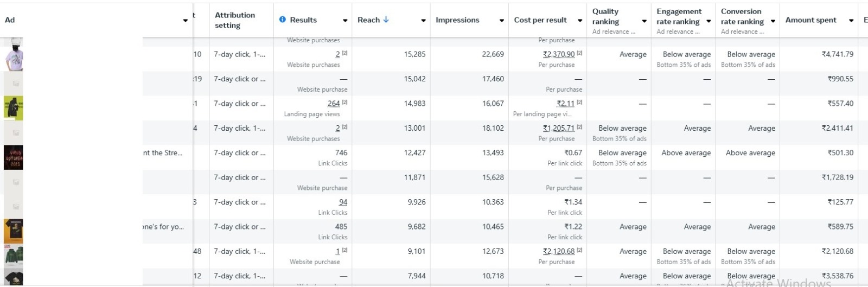This screenshot has width=868, height=287.
Task: Expand the Engagement rate ranking column arrow
Action: pyautogui.click(x=709, y=22)
